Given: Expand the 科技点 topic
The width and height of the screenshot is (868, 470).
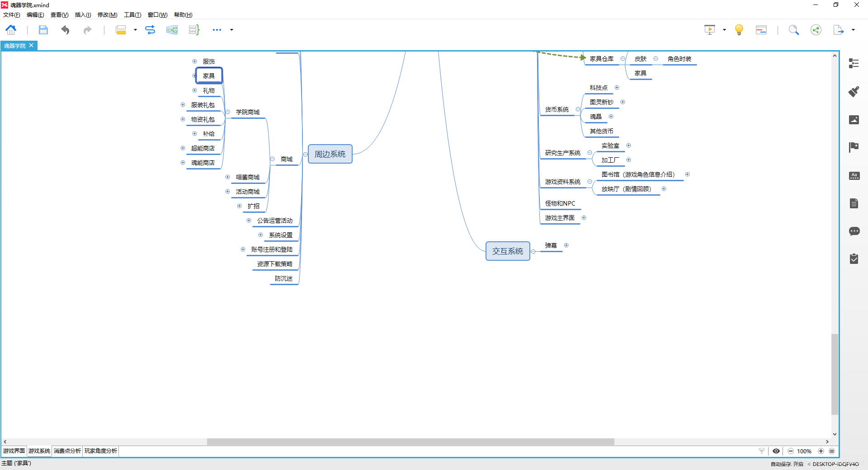Looking at the screenshot, I should pos(617,88).
